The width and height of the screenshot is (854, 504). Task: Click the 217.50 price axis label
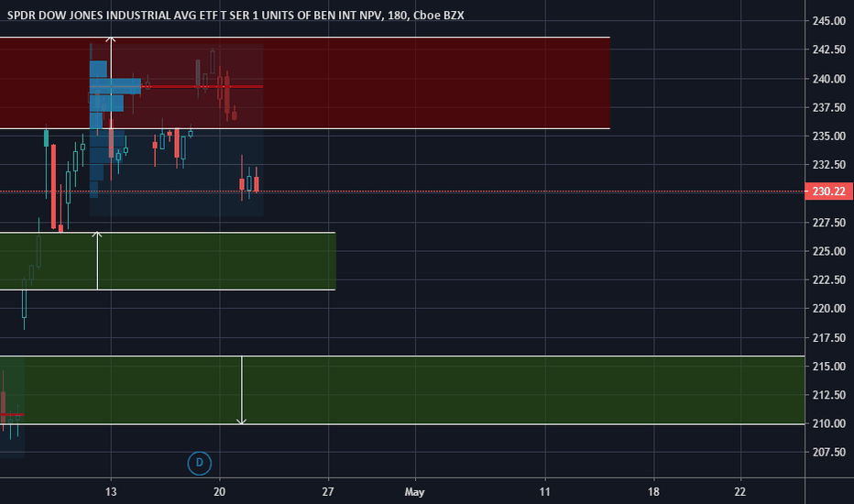click(829, 338)
